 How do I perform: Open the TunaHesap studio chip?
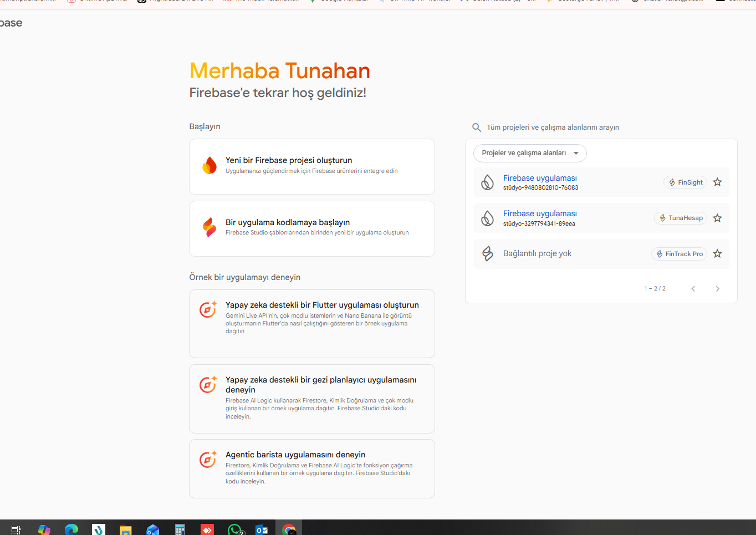click(x=681, y=218)
